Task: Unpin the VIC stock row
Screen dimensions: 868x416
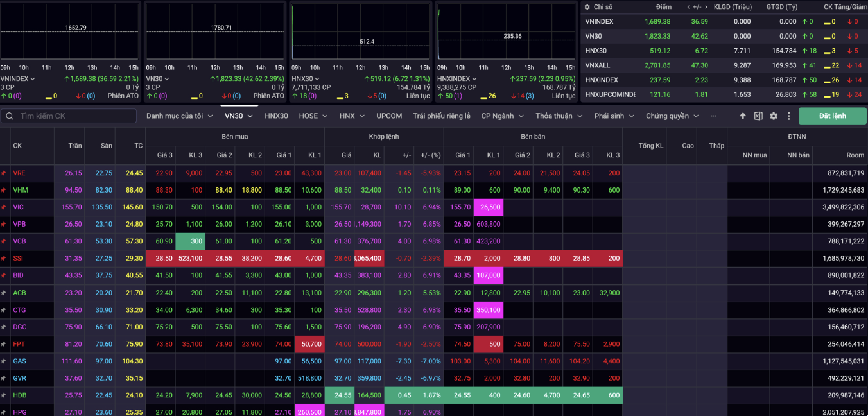Action: pyautogui.click(x=4, y=207)
